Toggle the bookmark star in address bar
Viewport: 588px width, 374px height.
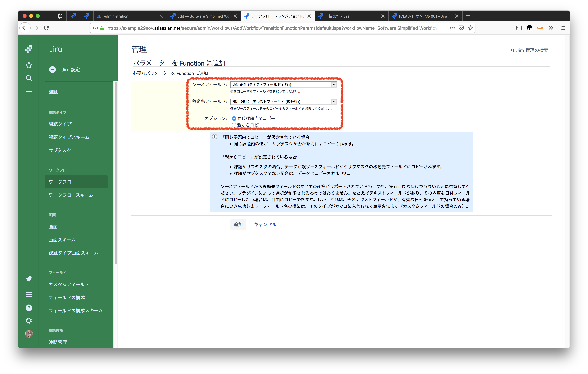point(470,28)
